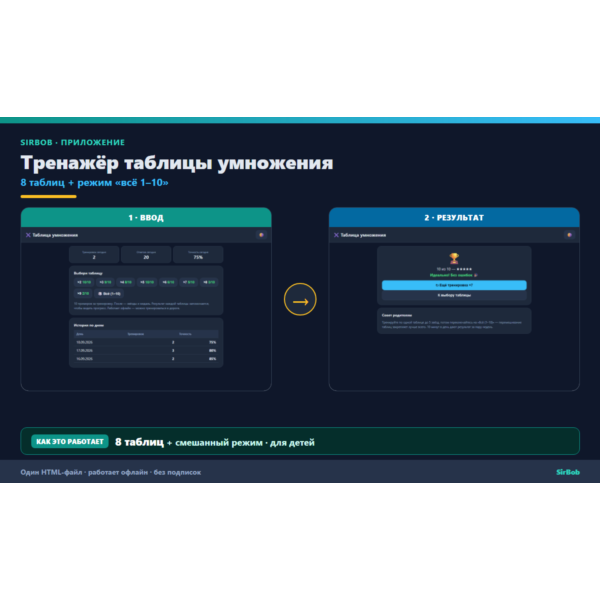The height and width of the screenshot is (600, 600).
Task: Select the ×2 multiplication table chip
Action: pos(84,282)
